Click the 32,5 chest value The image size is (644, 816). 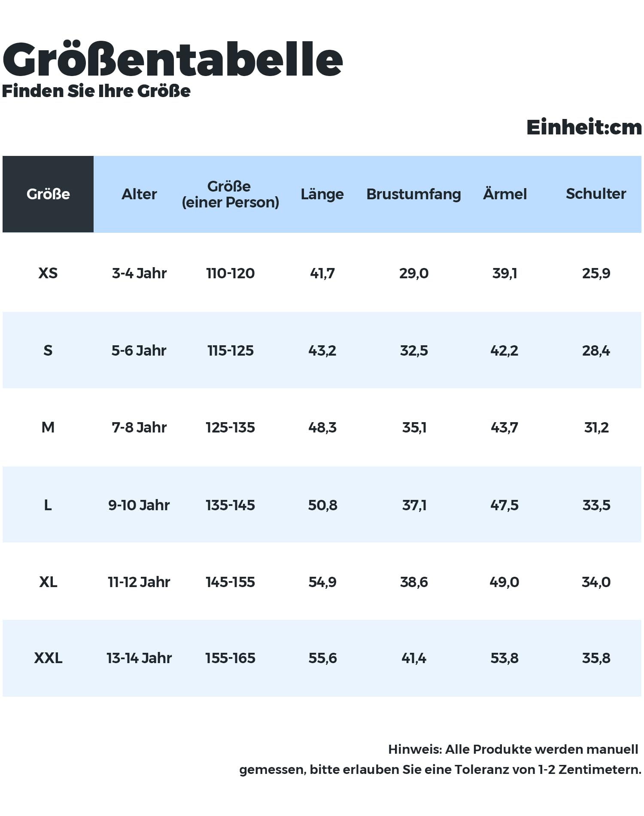414,351
